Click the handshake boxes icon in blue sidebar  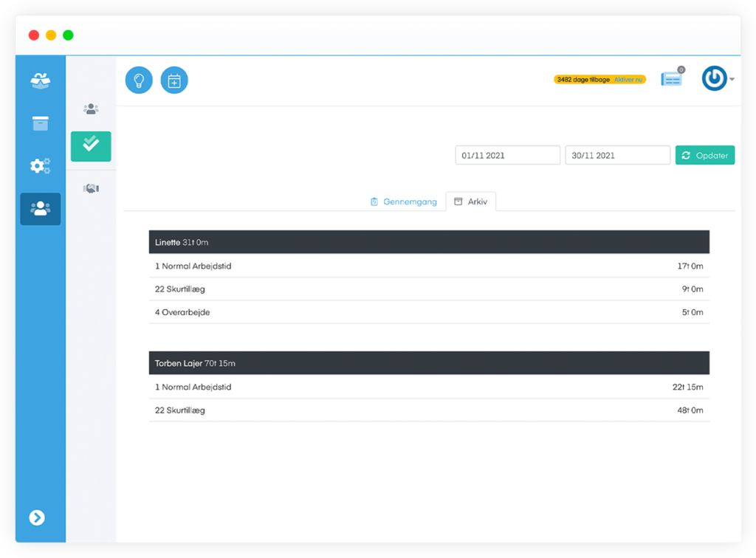point(41,80)
